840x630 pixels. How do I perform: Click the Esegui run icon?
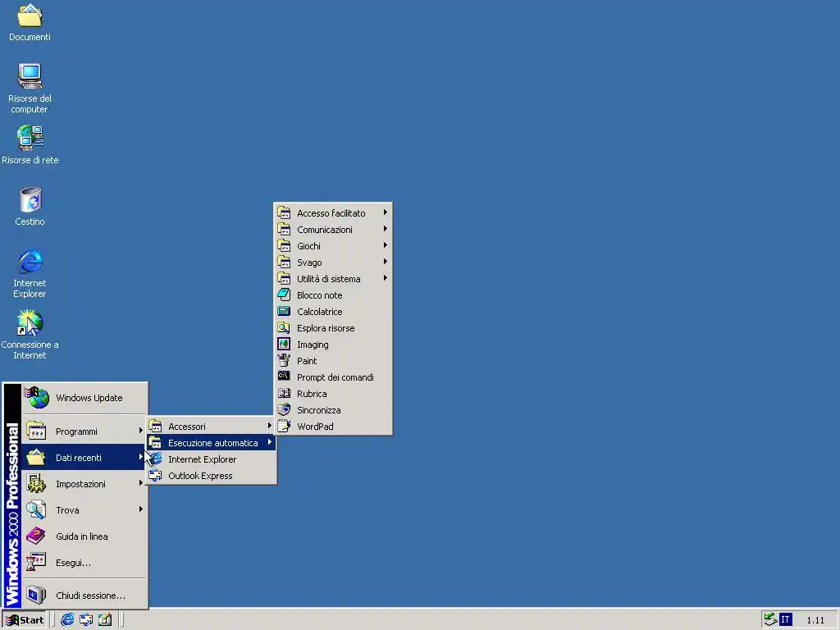(x=36, y=562)
